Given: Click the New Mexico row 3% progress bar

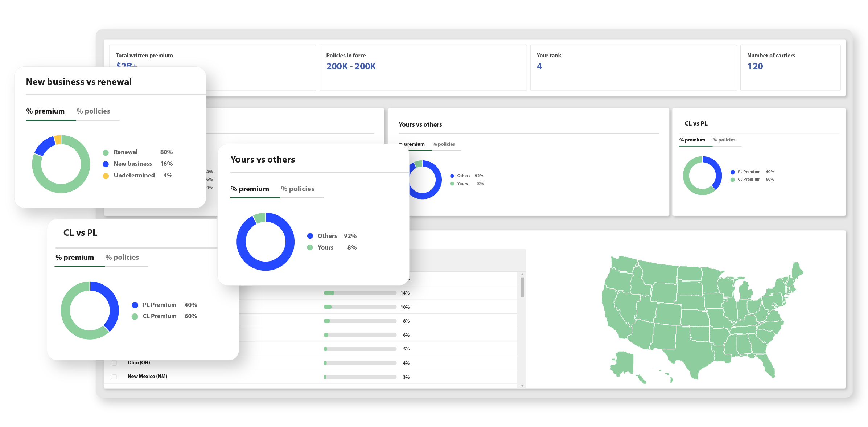Looking at the screenshot, I should coord(360,377).
